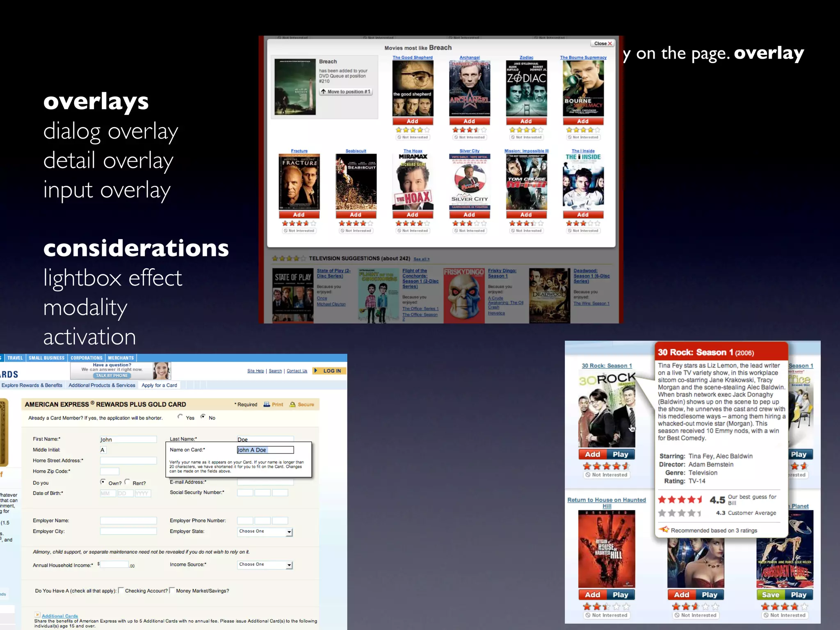Click the Silver City poster thumbnail

(x=469, y=182)
